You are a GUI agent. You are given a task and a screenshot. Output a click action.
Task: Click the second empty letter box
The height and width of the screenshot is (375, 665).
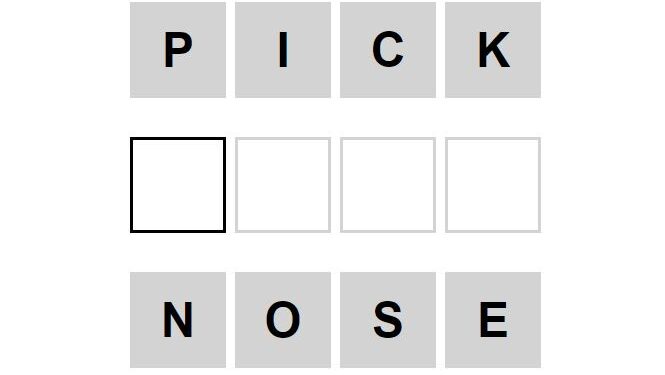click(x=283, y=185)
